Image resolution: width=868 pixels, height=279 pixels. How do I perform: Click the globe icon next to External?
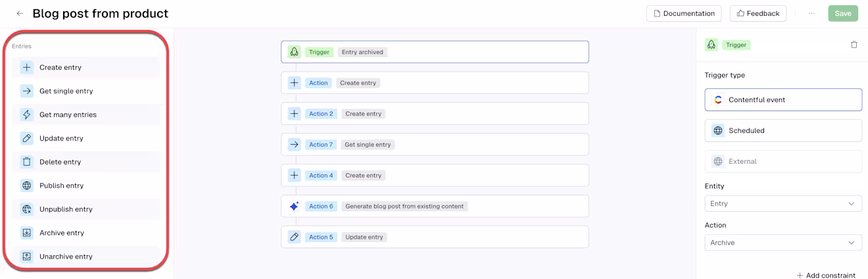pos(718,161)
